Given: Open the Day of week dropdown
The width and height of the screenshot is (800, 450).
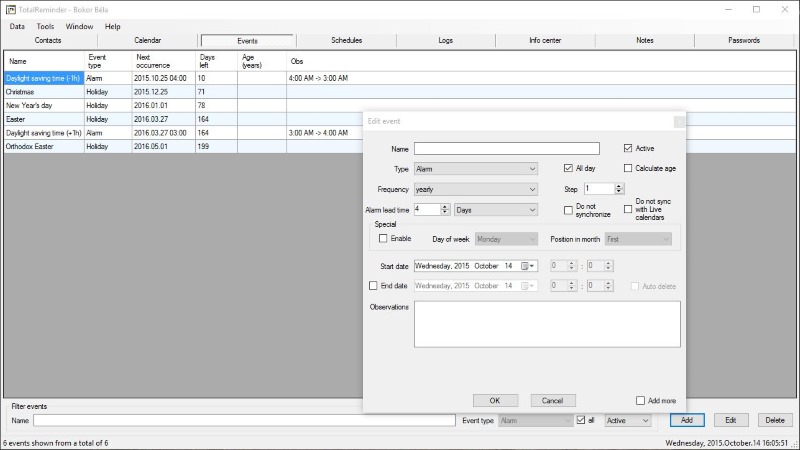Looking at the screenshot, I should click(x=506, y=239).
